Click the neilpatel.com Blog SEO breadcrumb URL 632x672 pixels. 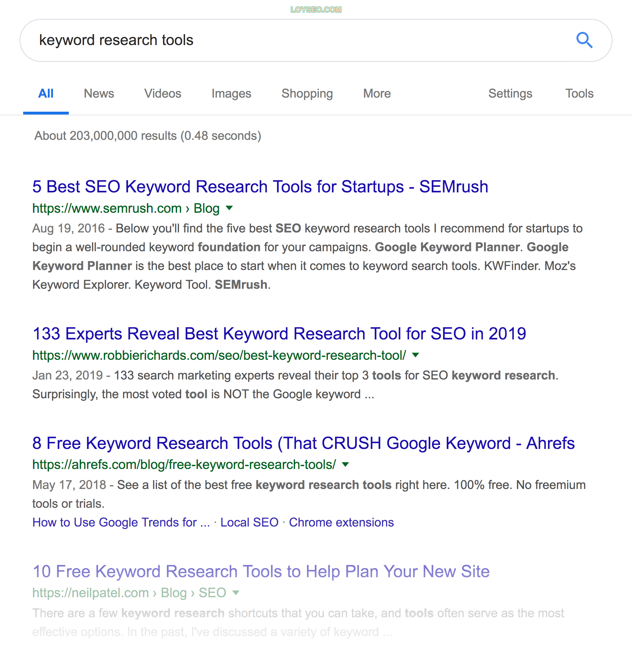pos(129,593)
